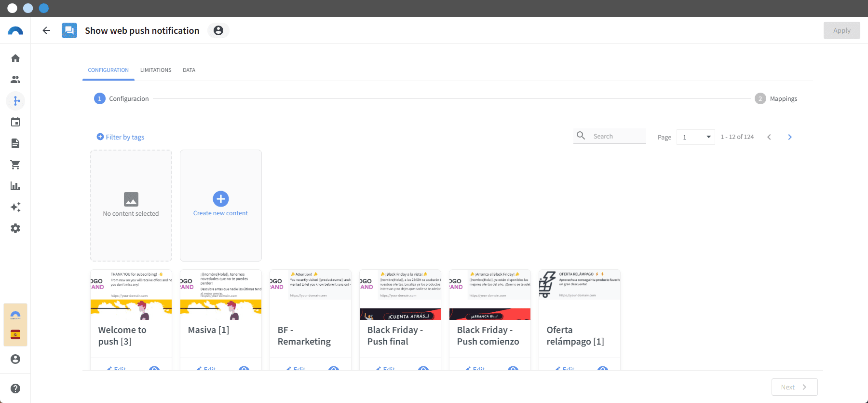Click the web push notification chat icon
868x403 pixels.
(x=69, y=30)
